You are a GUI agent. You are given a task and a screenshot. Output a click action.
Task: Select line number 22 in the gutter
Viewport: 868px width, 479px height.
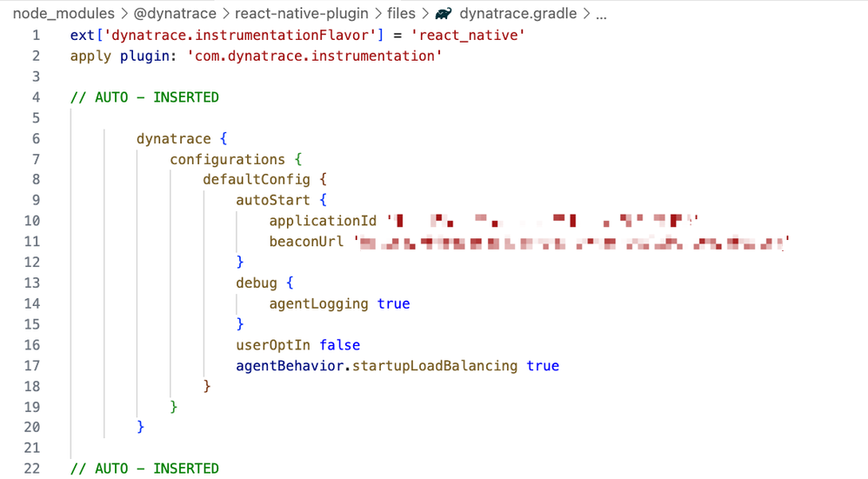tap(32, 469)
